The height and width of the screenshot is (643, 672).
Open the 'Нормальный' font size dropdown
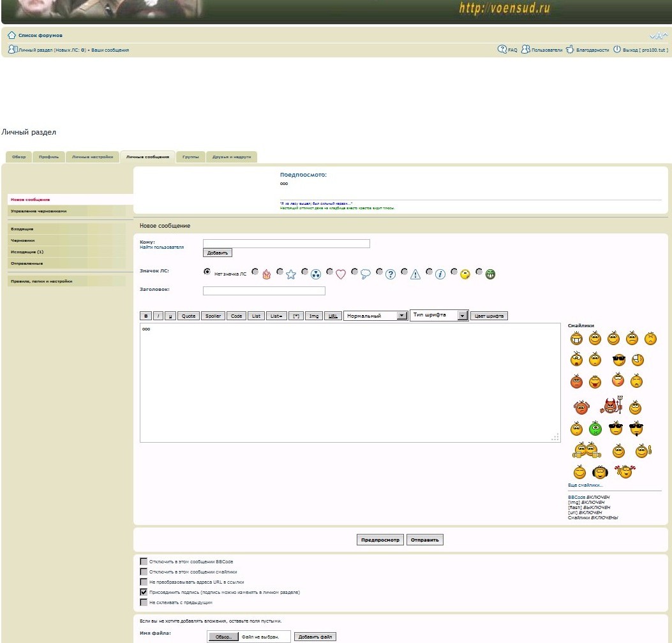click(375, 316)
